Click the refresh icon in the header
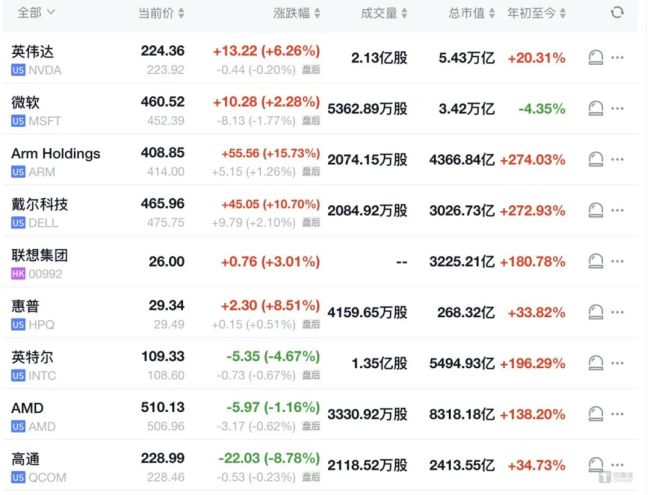 click(617, 13)
